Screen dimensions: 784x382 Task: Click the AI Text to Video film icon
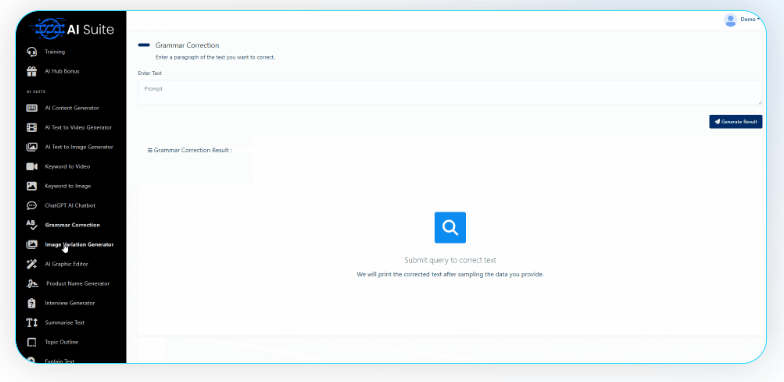point(32,128)
